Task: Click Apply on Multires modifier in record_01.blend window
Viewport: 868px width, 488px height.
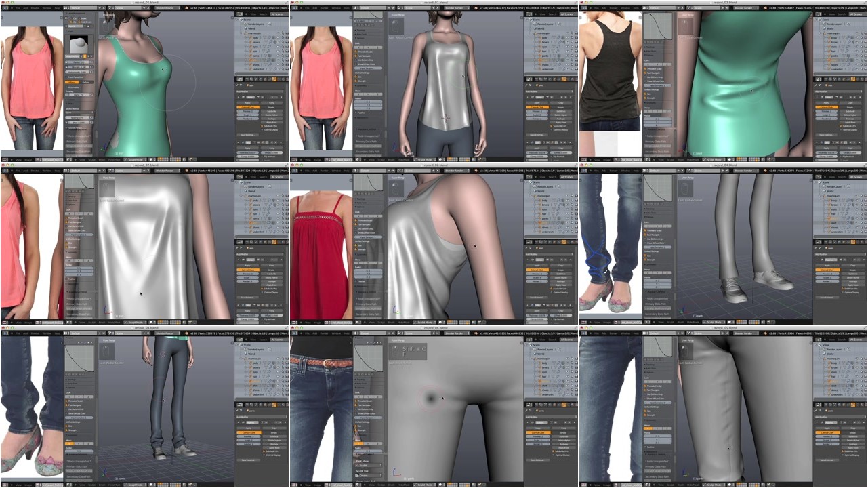Action: click(x=248, y=102)
